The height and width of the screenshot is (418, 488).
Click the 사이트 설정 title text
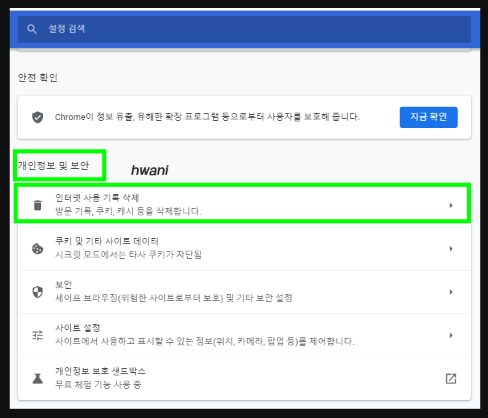point(77,328)
